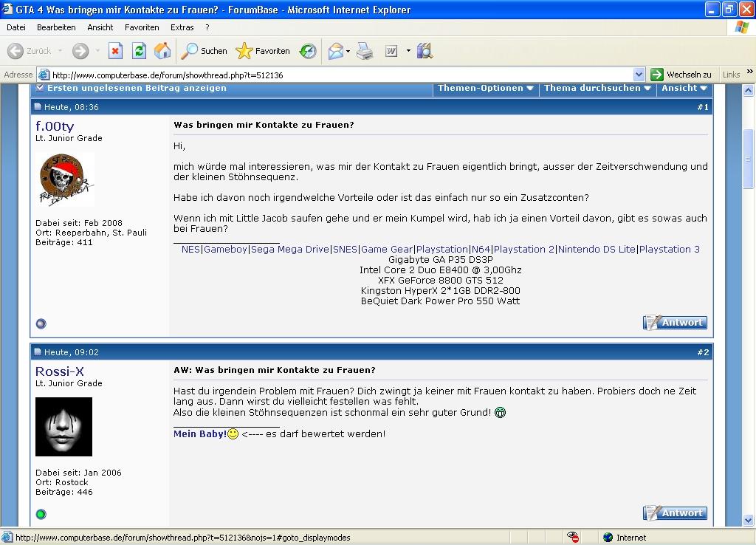Image resolution: width=756 pixels, height=545 pixels.
Task: Open the Favoriten menu
Action: 142,27
